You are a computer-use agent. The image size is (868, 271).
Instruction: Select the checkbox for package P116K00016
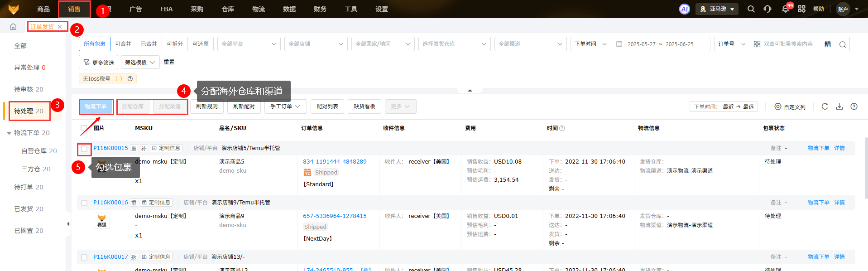pos(84,203)
